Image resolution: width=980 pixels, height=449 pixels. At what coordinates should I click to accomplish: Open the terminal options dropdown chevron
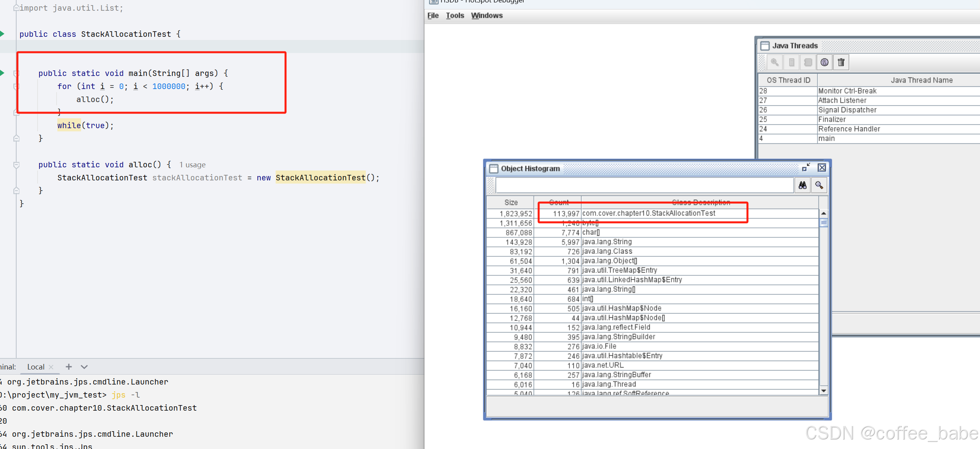tap(84, 367)
